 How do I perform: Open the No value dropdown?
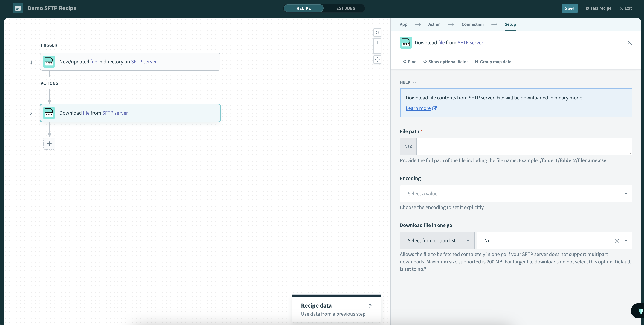(x=626, y=240)
